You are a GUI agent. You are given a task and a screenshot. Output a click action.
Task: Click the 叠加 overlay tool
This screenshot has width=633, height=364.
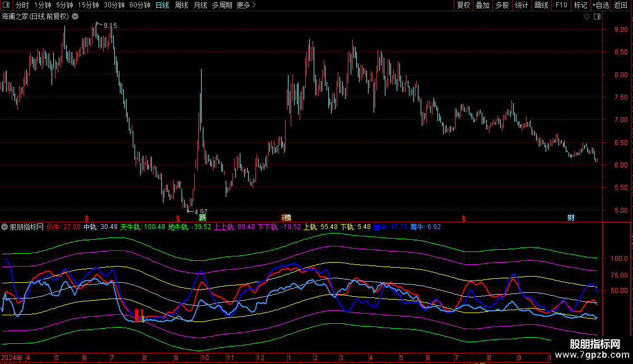[482, 6]
